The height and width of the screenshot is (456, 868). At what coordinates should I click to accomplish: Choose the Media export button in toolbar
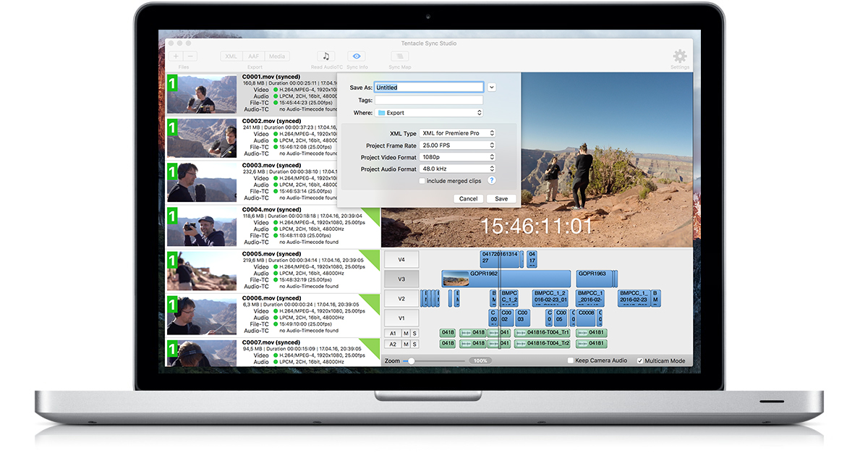[x=277, y=56]
